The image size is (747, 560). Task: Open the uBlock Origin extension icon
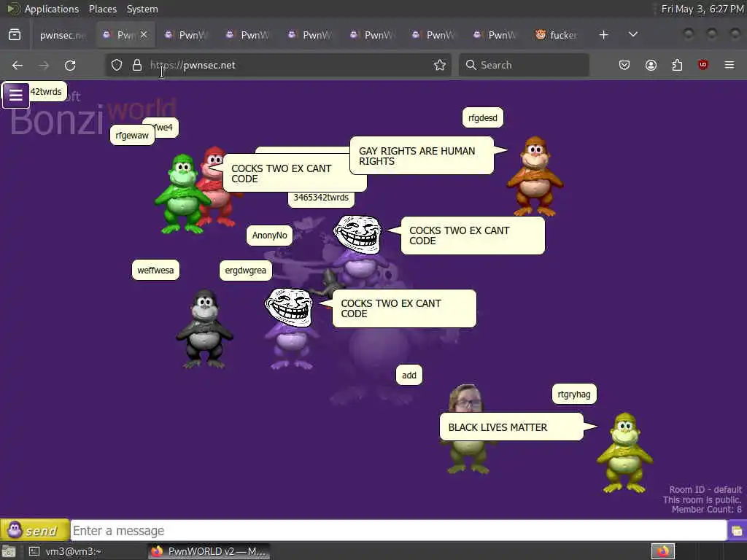[x=703, y=65]
